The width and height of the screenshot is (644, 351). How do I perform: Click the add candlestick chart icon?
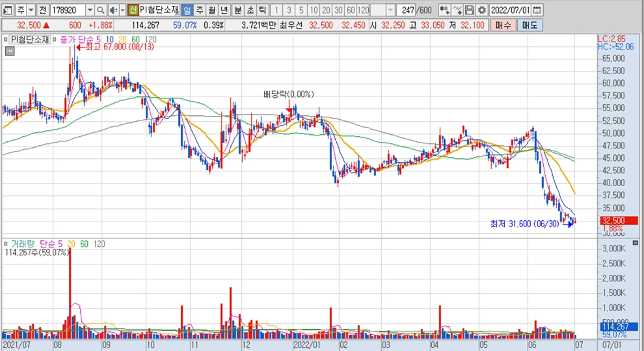click(444, 10)
